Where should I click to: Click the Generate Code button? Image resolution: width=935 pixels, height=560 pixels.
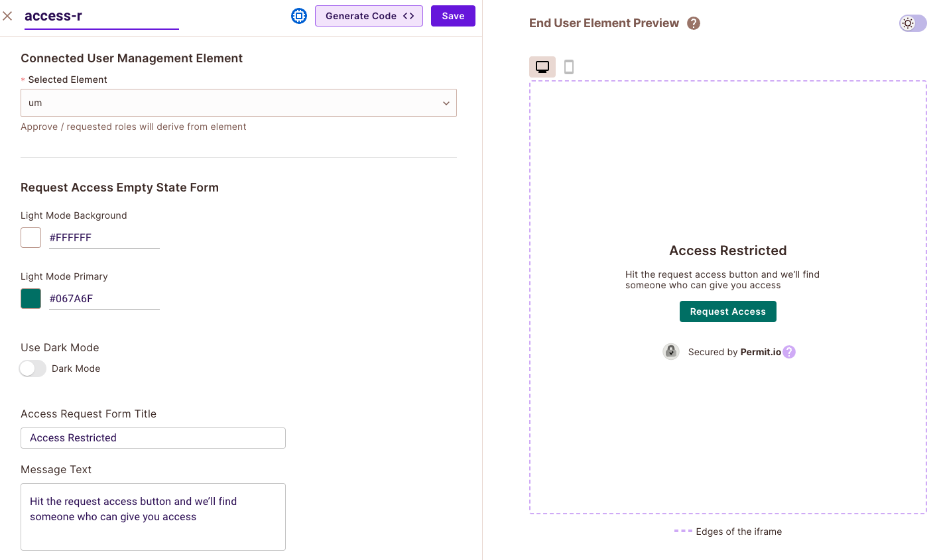point(369,16)
